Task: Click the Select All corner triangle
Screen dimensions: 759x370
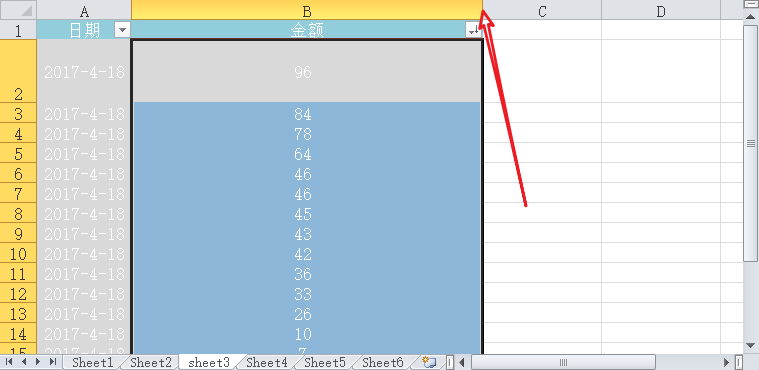Action: pos(18,10)
